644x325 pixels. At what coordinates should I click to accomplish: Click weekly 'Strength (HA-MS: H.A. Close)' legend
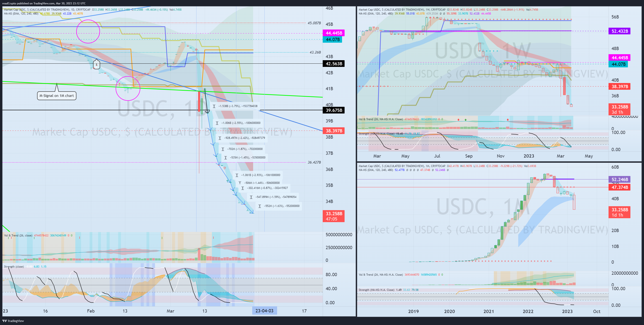coord(377,134)
